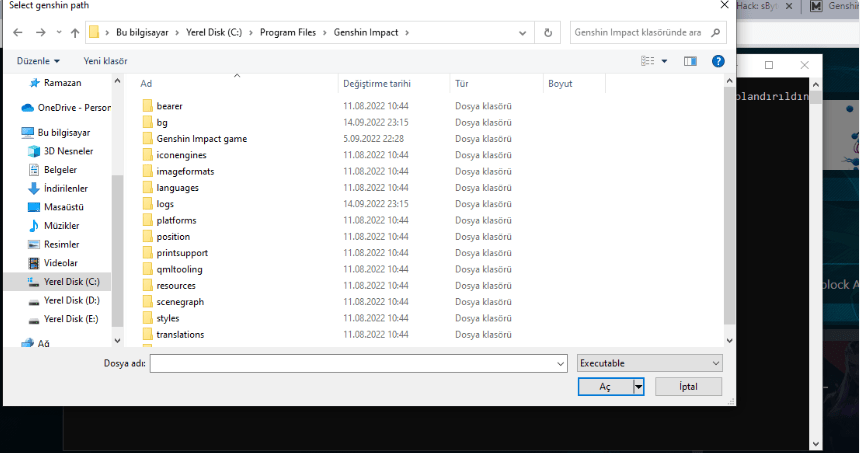860x453 pixels.
Task: Open İndirilenler in sidebar
Action: click(58, 188)
